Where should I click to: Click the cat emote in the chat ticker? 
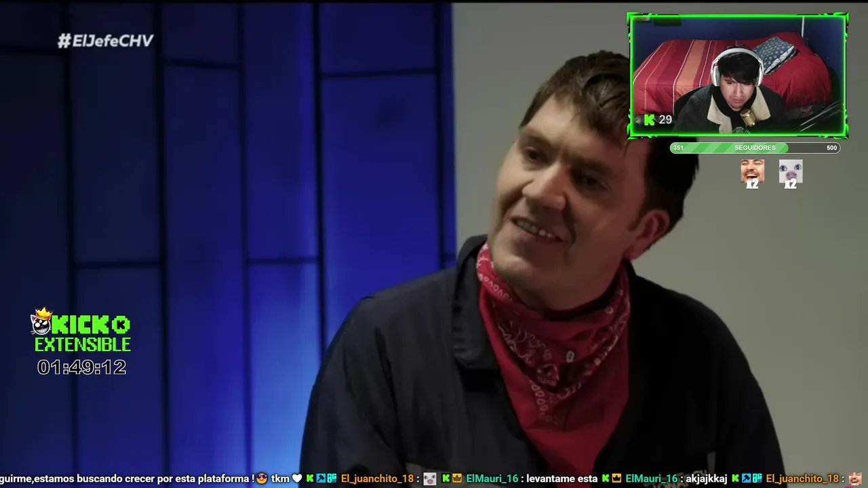tap(429, 479)
